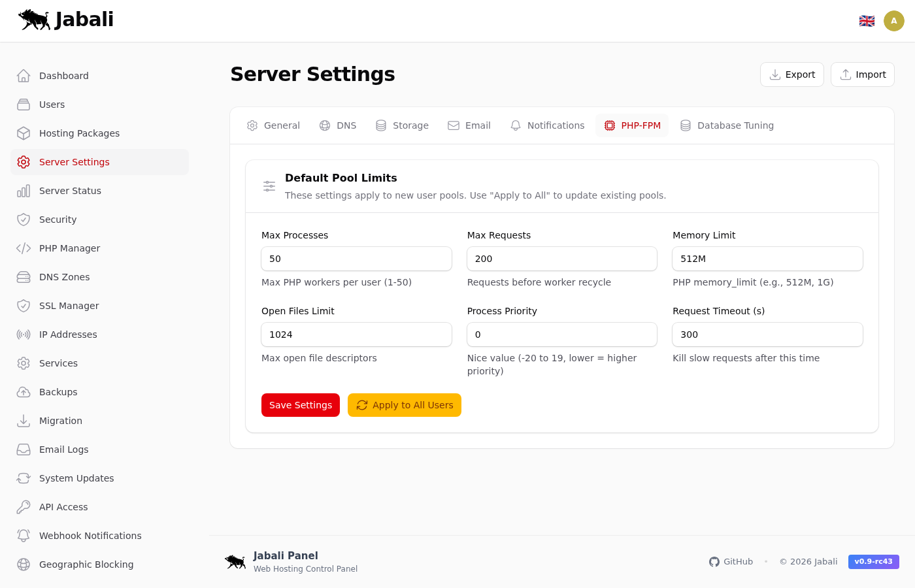Click the API Access key icon

click(24, 507)
